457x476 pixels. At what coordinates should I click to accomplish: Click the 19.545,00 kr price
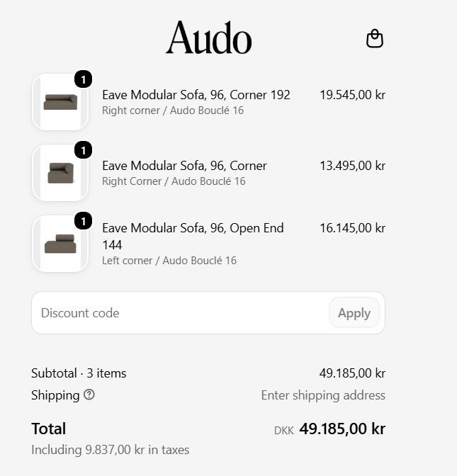pyautogui.click(x=353, y=95)
